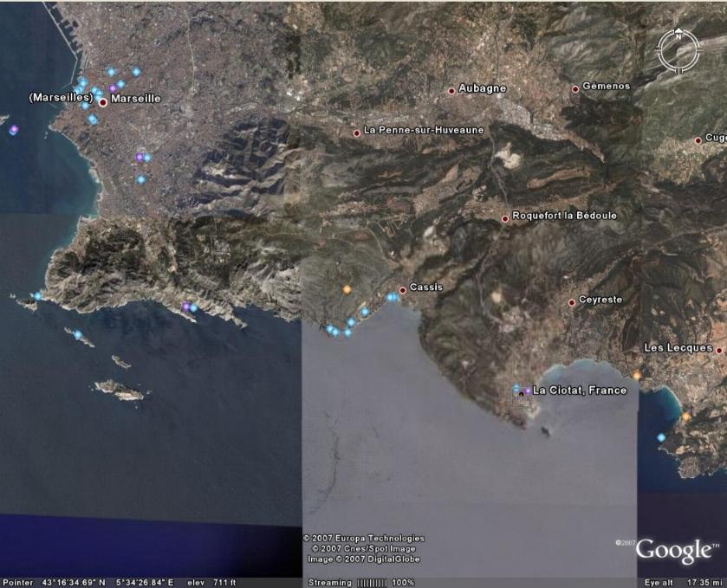Viewport: 727px width, 588px height.
Task: Click the Marseille city placemark dot
Action: (103, 102)
